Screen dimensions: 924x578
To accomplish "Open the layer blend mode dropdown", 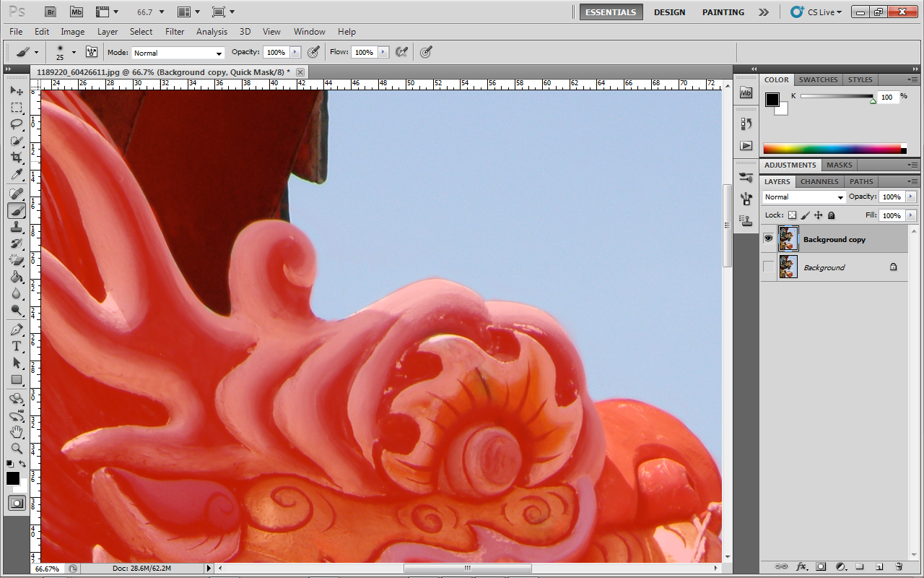I will point(803,197).
